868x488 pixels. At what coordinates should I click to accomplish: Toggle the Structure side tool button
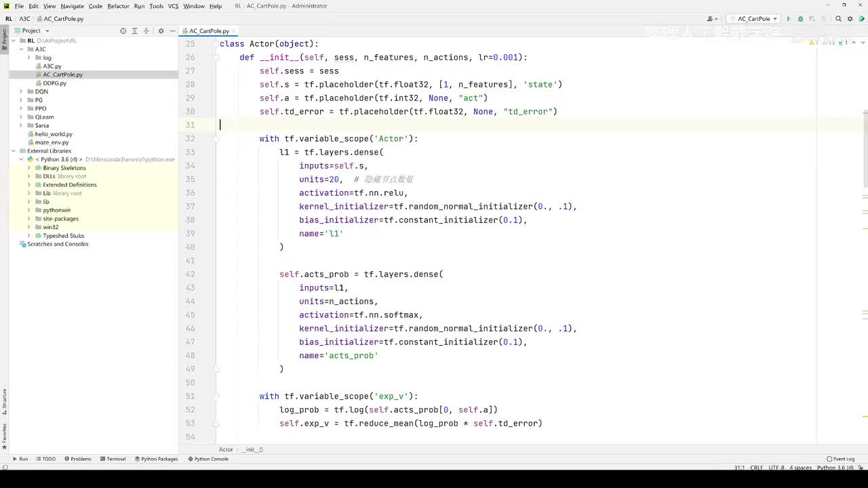(4, 401)
